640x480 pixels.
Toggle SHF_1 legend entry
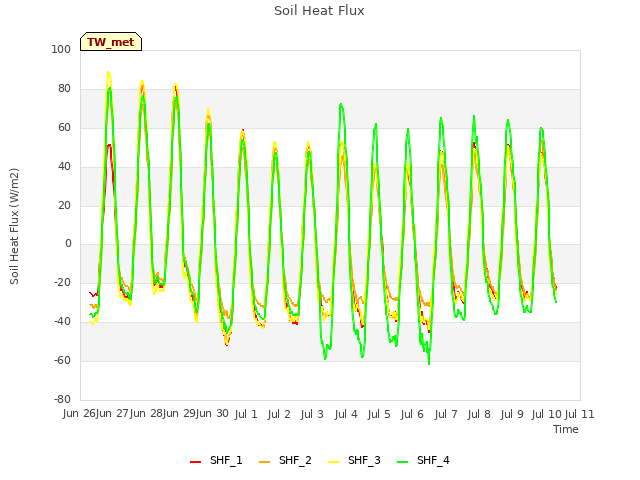(x=216, y=460)
